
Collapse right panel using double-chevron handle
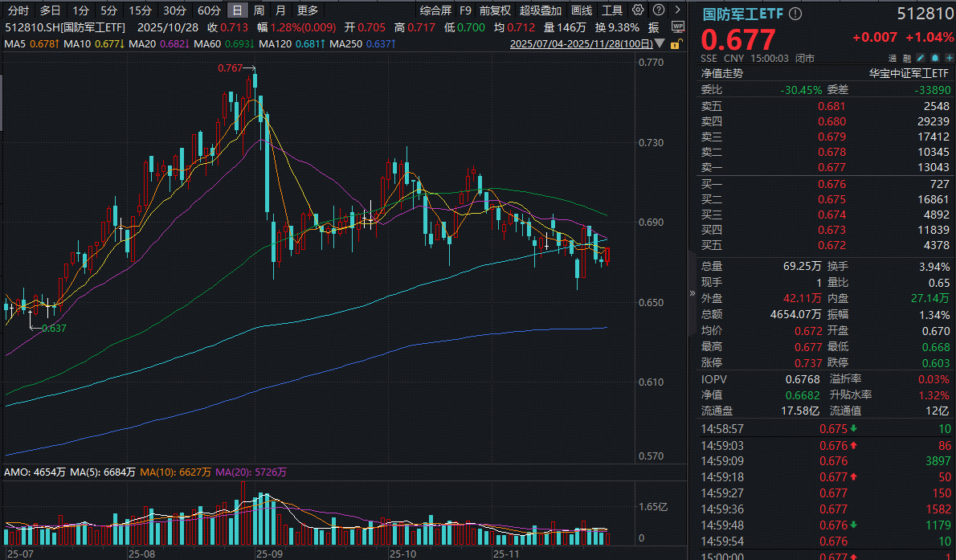point(692,294)
